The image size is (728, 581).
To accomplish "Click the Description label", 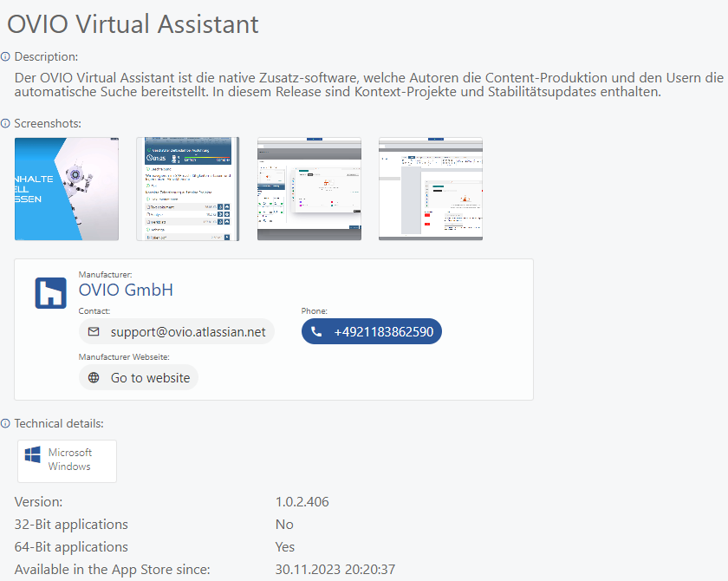I will [46, 56].
